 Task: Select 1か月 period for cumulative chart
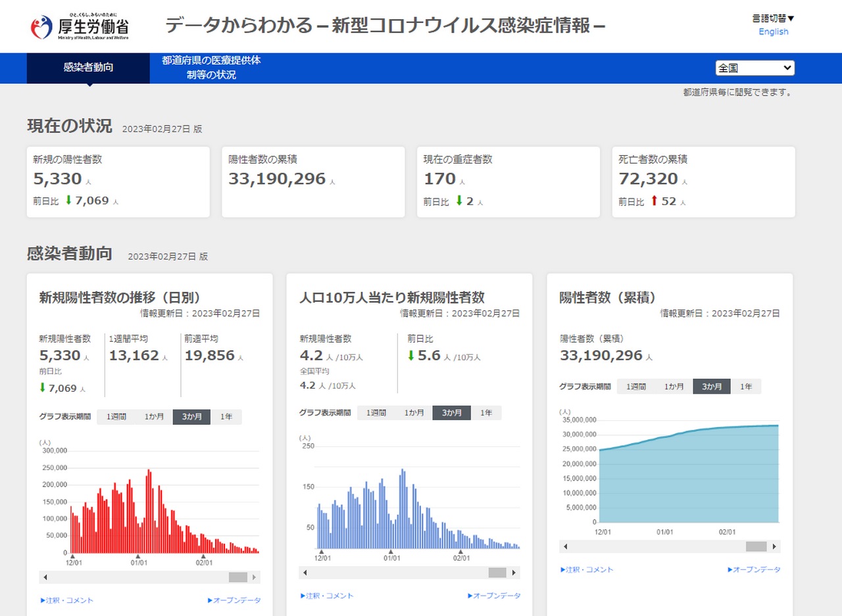[674, 387]
